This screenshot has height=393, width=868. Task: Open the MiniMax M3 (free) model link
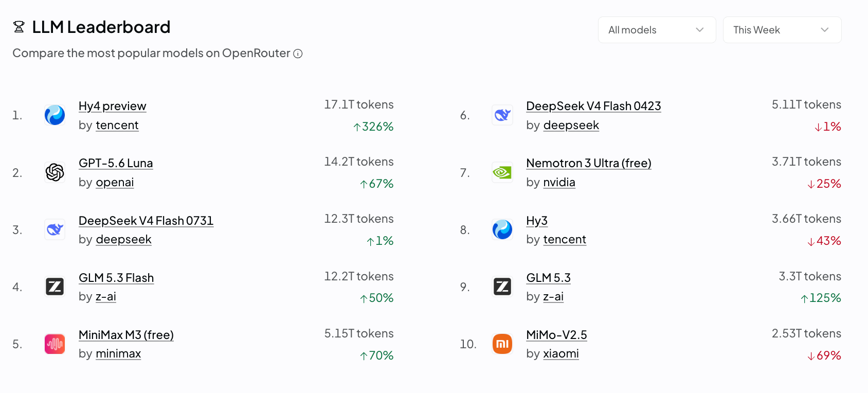126,335
